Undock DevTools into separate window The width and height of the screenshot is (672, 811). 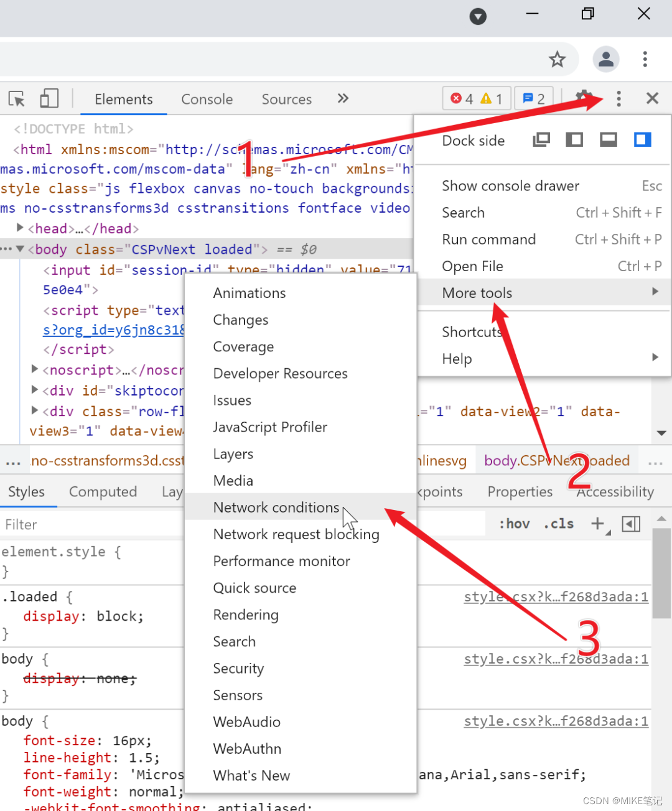(x=541, y=140)
